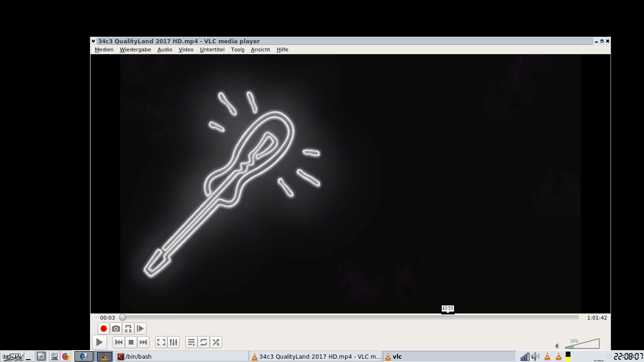The width and height of the screenshot is (644, 362).
Task: Seek in the playback progress bar
Action: (349, 318)
